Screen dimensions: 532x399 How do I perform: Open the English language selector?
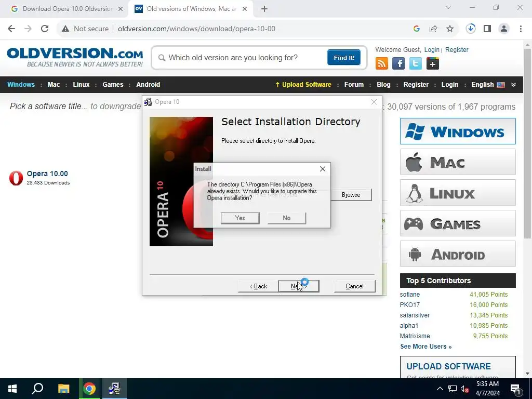point(488,85)
